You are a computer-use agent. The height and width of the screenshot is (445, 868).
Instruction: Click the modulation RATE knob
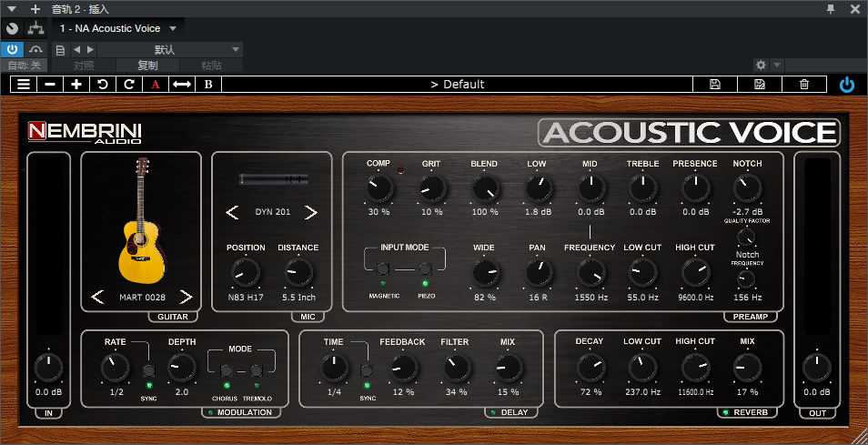point(116,368)
